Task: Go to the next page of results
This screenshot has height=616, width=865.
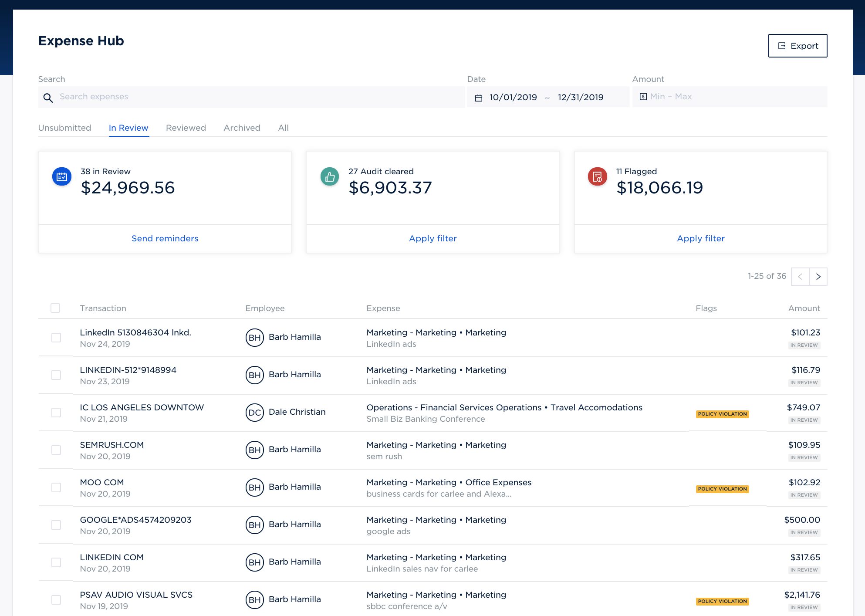Action: click(x=818, y=277)
